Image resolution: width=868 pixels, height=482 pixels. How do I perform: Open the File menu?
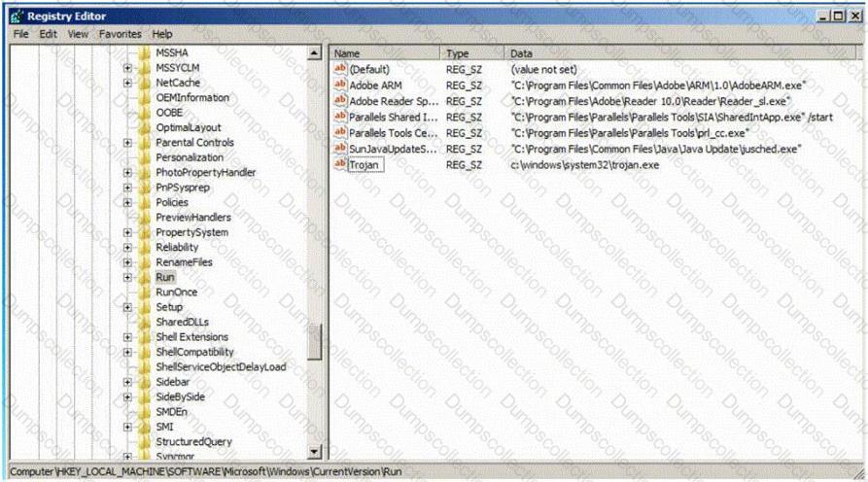(20, 34)
